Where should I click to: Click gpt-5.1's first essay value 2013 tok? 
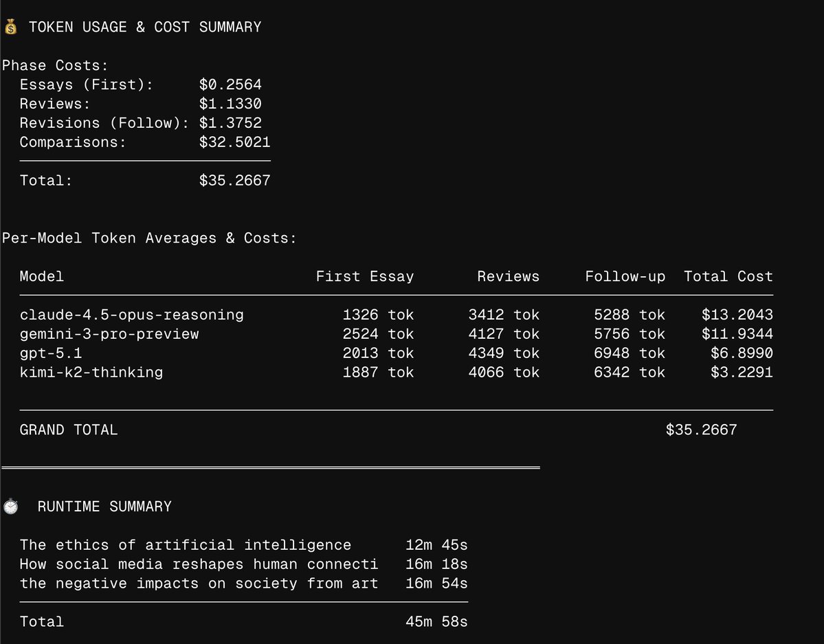point(378,353)
